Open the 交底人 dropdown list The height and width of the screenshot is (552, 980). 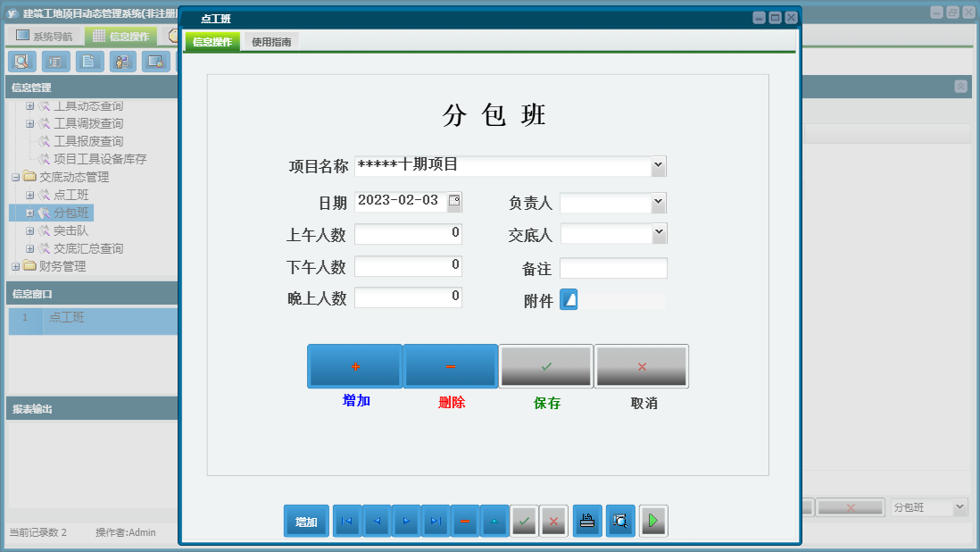point(658,234)
